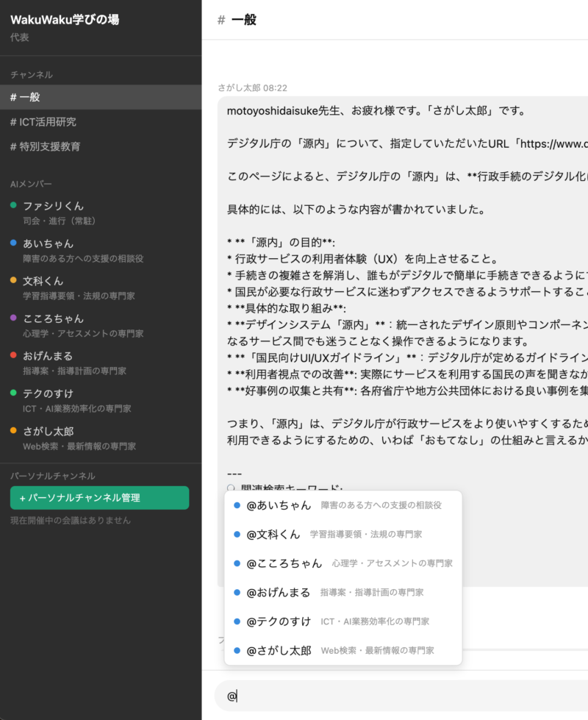Screen dimensions: 588x720
Task: Open the 一般 channel
Action: (100, 97)
